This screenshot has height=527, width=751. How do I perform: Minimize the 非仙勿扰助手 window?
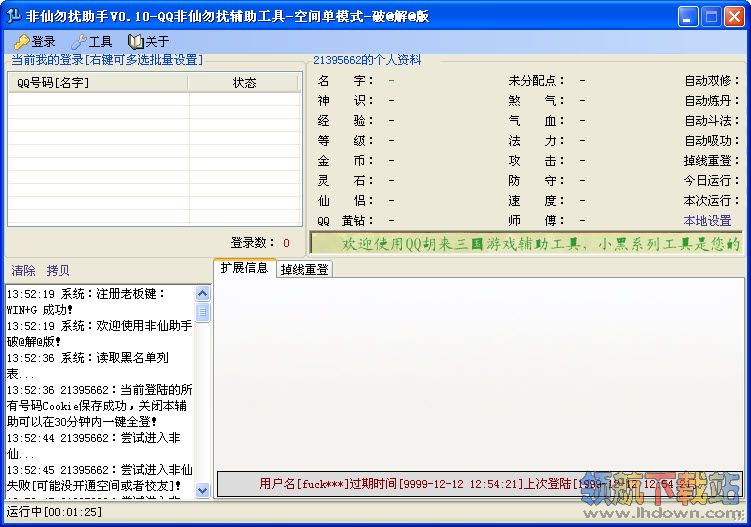(688, 17)
